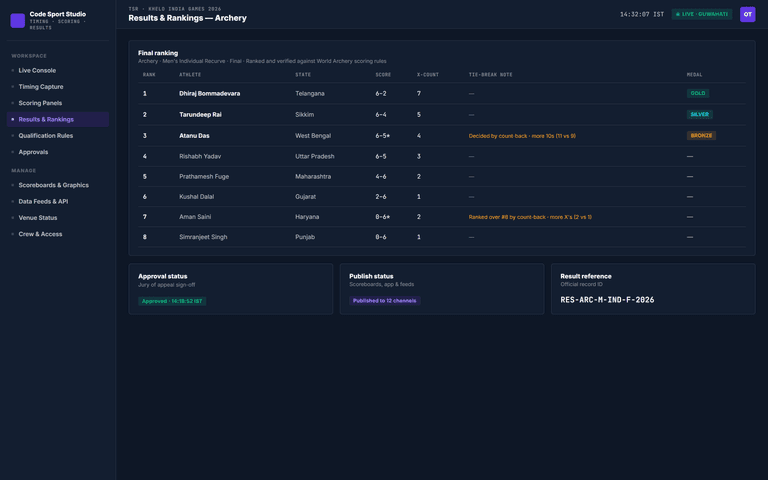Select athlete Kushal Dalal
Screen dimensions: 768x480
coord(196,196)
